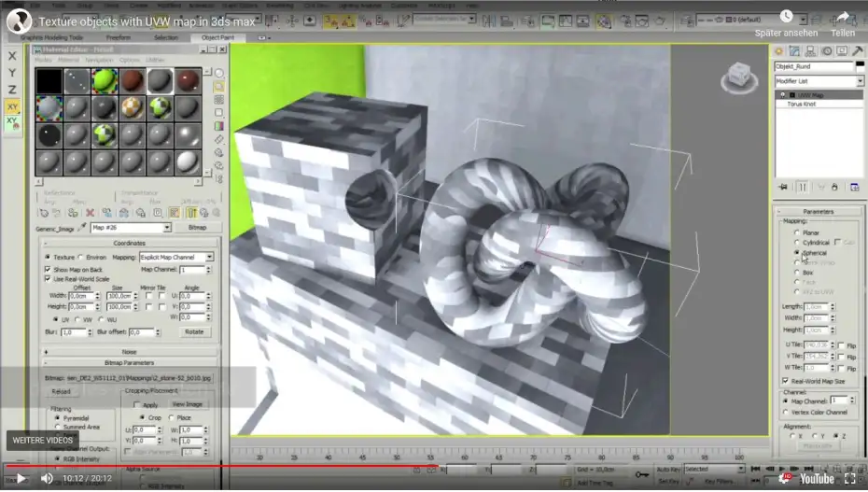Select the Planar mapping radio button
The width and height of the screenshot is (868, 492).
796,233
